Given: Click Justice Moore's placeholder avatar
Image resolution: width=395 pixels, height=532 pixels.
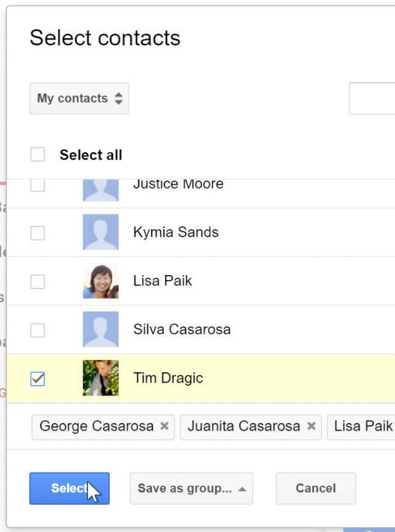Looking at the screenshot, I should tap(100, 187).
